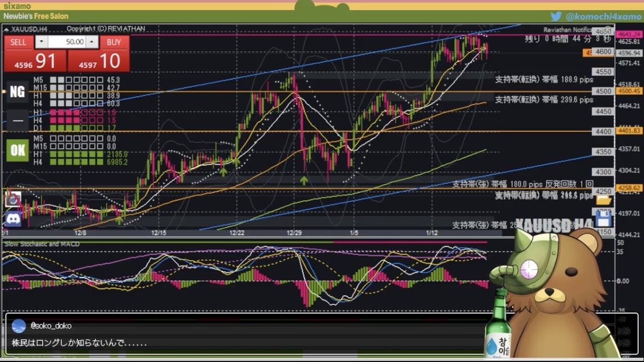Click the strong support text 180.0 pips

pyautogui.click(x=522, y=183)
